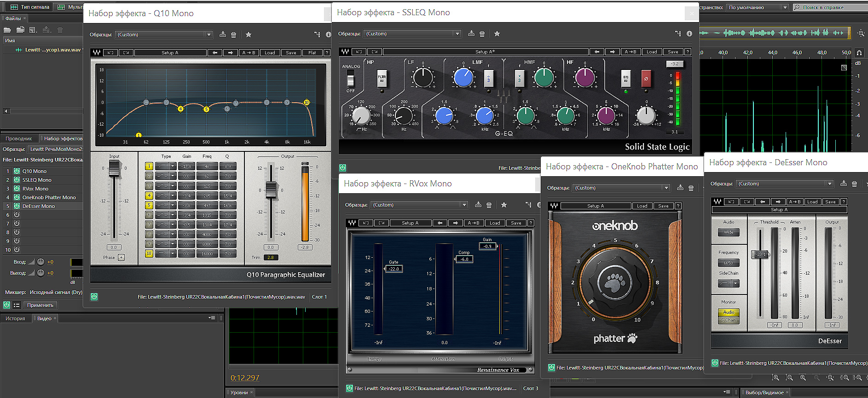Image resolution: width=868 pixels, height=398 pixels.
Task: Click the redo arrow in SSLEQ plugin toolbar
Action: 375,52
